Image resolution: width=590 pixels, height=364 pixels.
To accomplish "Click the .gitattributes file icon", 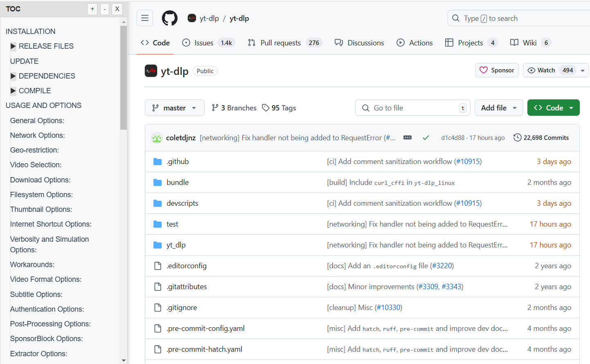I will (x=158, y=287).
